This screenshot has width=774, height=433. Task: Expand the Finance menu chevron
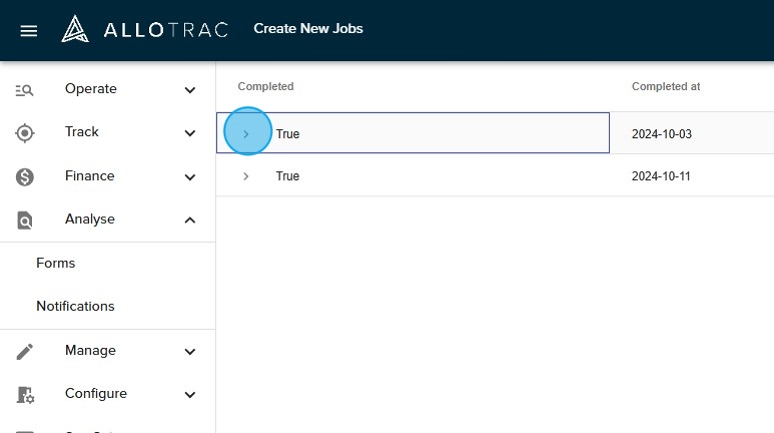click(x=190, y=177)
